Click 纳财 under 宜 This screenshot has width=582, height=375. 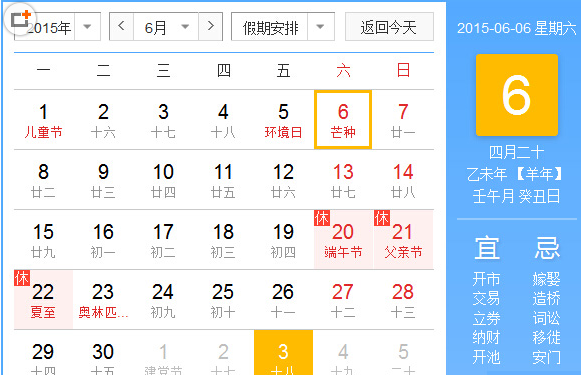click(x=487, y=338)
